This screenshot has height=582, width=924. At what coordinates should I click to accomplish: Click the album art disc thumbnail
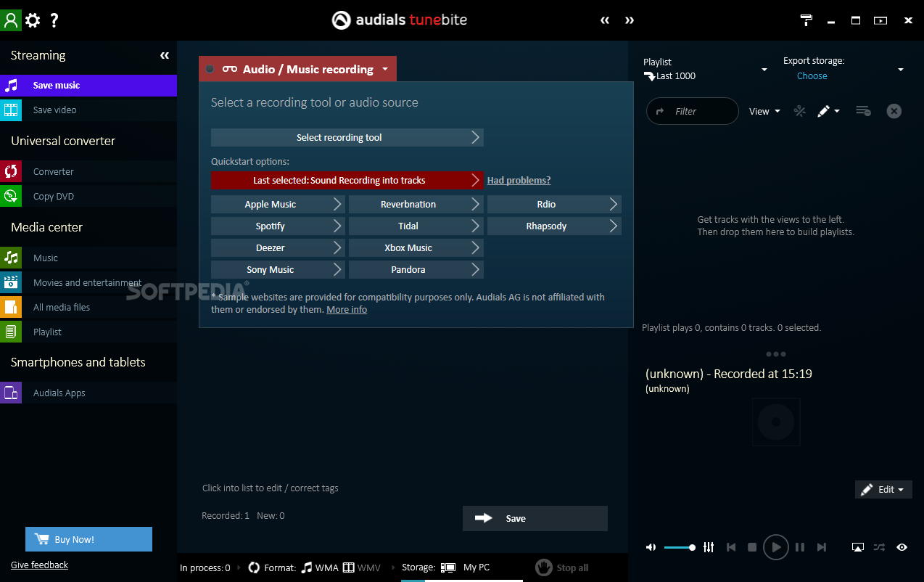coord(776,422)
